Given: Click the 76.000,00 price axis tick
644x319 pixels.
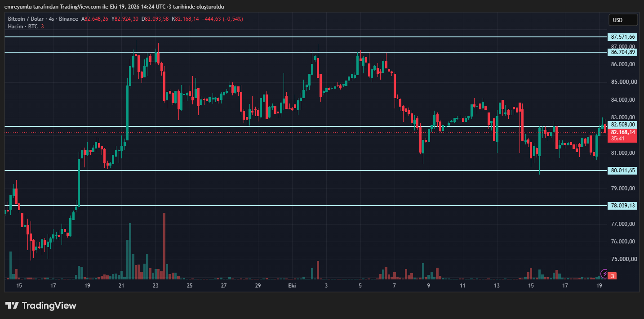Looking at the screenshot, I should tap(623, 242).
